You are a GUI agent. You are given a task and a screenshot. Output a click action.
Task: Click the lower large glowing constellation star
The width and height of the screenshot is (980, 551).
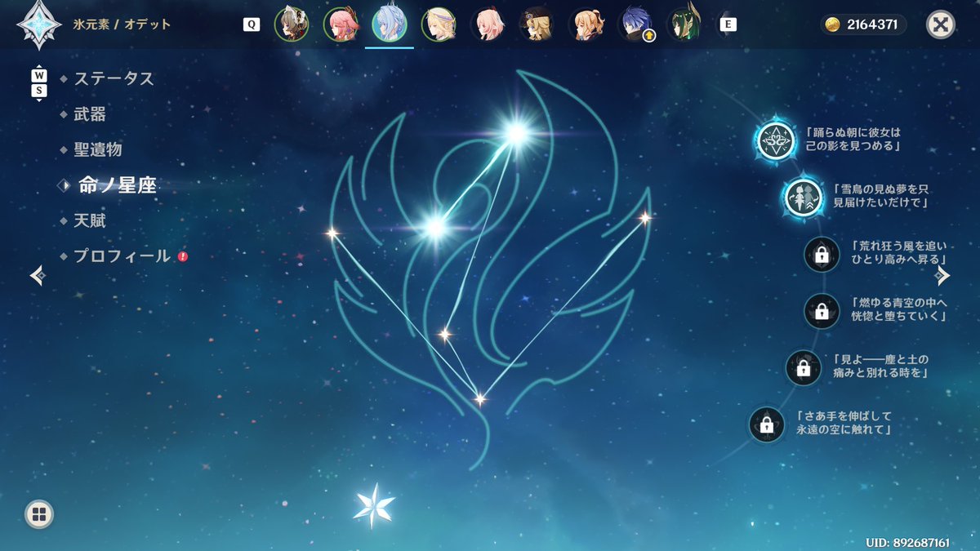(x=434, y=227)
